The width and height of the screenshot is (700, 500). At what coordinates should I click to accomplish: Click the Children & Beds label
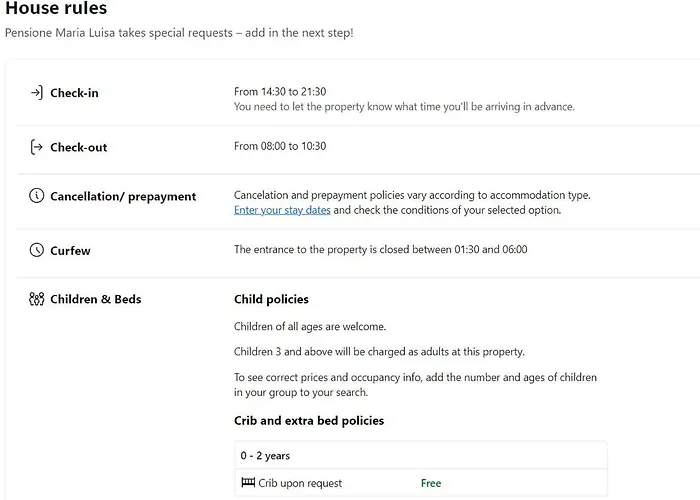[x=96, y=299]
